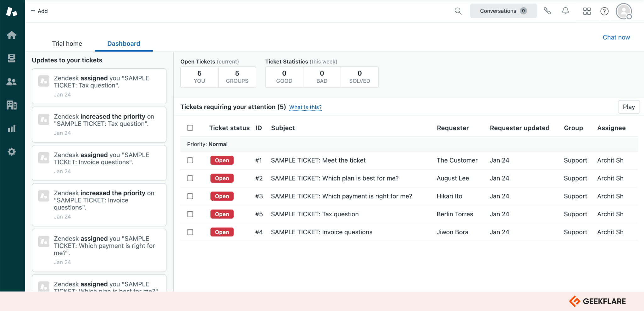This screenshot has height=311, width=644.
Task: Click the ID column header
Action: pos(258,128)
